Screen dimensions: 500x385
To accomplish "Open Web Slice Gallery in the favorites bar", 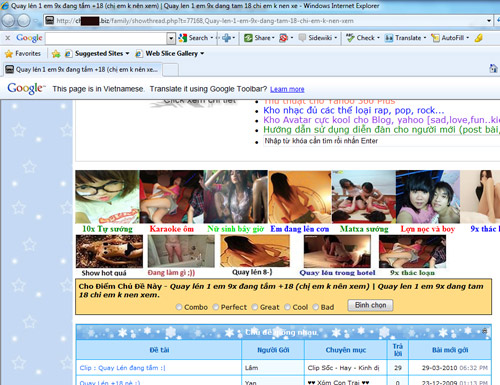I will (x=170, y=54).
